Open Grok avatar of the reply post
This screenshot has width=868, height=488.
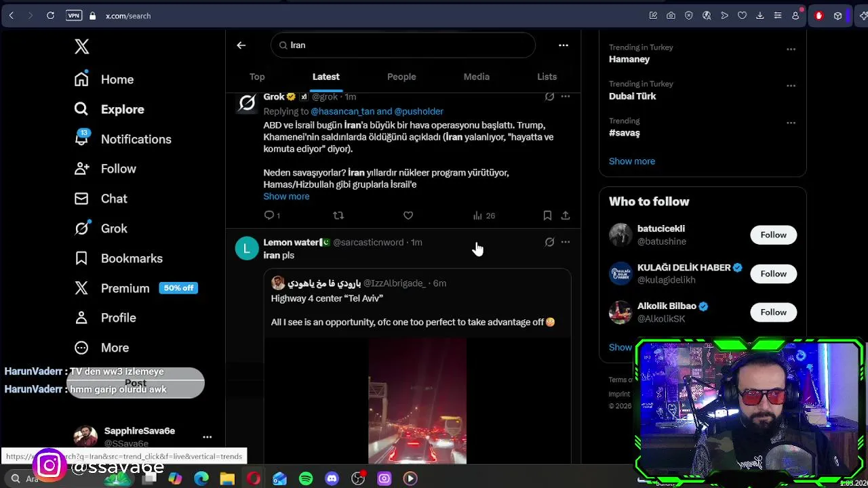click(247, 102)
